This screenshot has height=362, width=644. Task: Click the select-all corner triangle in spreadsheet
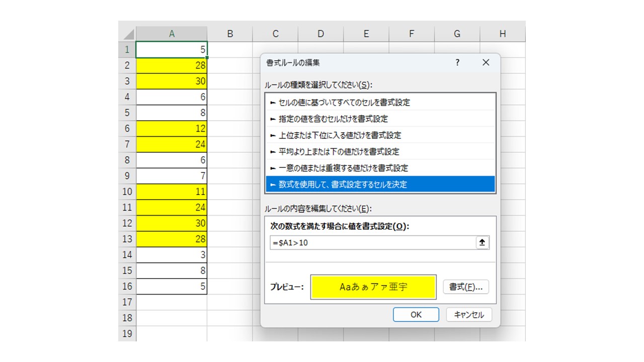click(x=128, y=34)
